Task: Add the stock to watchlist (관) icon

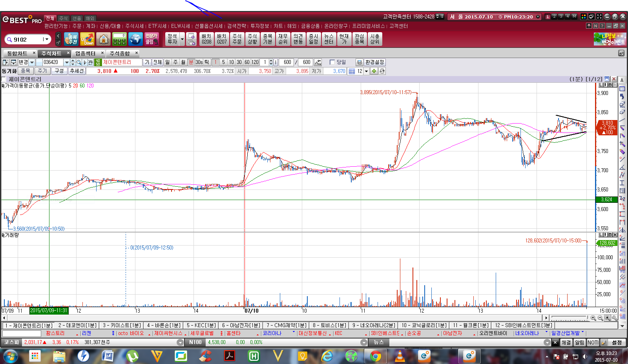Action: point(90,62)
